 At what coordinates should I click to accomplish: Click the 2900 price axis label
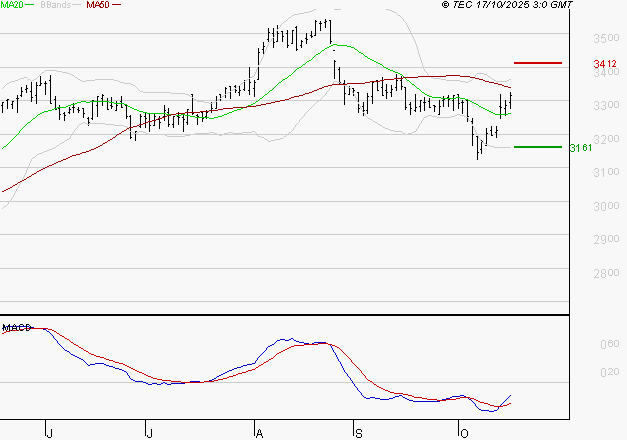coord(606,239)
